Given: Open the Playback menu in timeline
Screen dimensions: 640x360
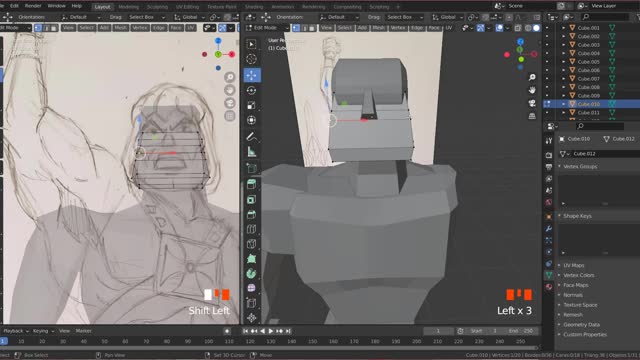Looking at the screenshot, I should [16, 331].
